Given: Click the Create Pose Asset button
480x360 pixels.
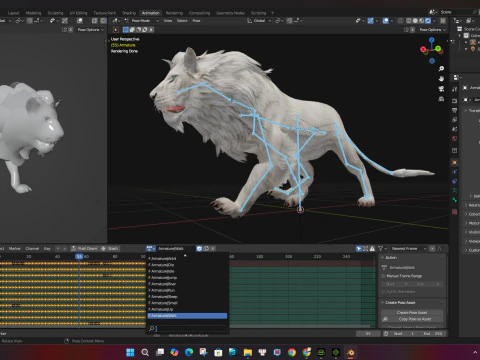Looking at the screenshot, I should coord(412,313).
